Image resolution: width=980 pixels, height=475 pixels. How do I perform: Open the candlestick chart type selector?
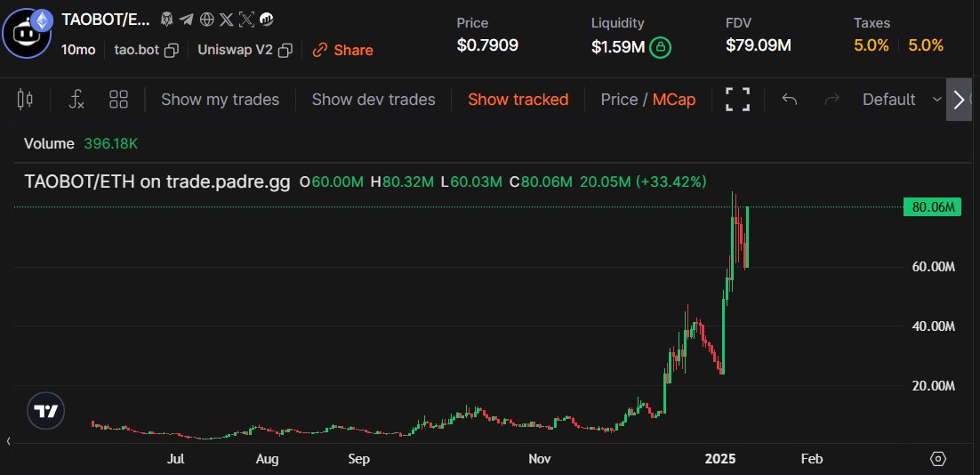[x=26, y=99]
